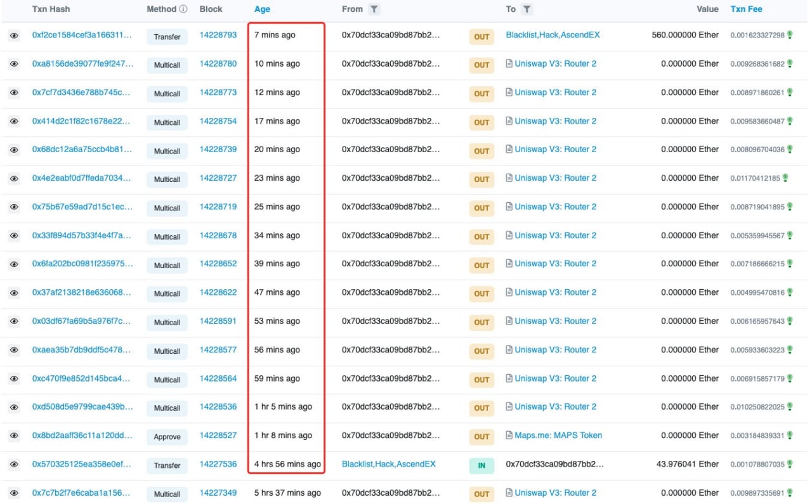Click the age text "5 hrs 37 mins ago"
The height and width of the screenshot is (504, 812).
287,493
